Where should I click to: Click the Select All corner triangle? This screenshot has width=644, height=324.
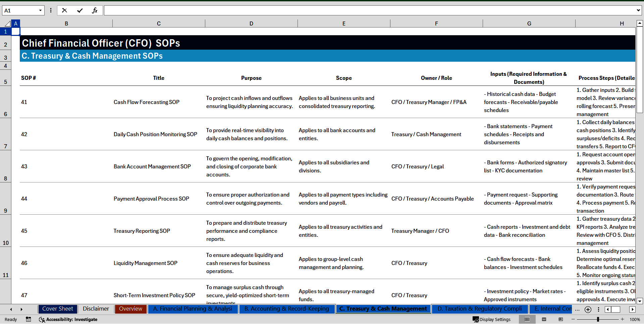[7, 23]
